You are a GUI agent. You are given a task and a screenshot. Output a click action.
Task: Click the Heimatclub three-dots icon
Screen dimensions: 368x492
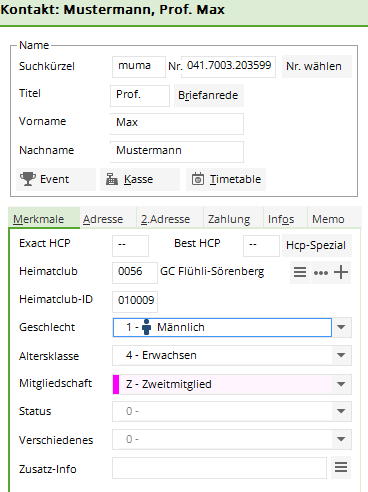click(x=321, y=273)
